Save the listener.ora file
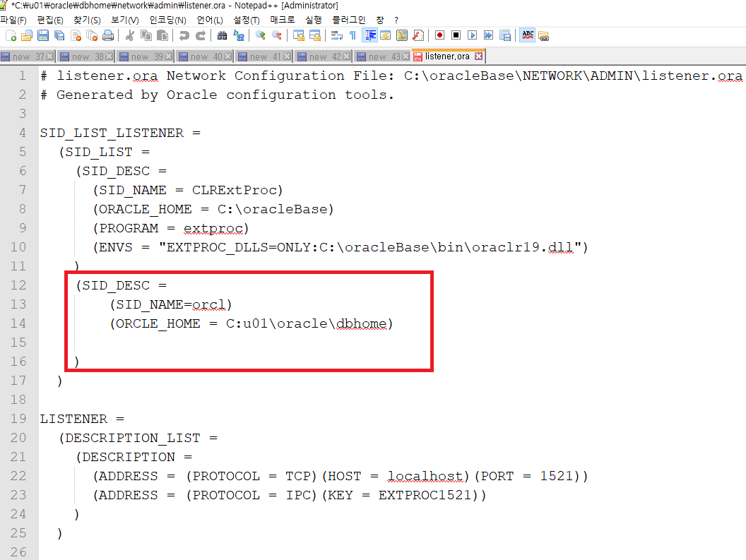 coord(43,35)
